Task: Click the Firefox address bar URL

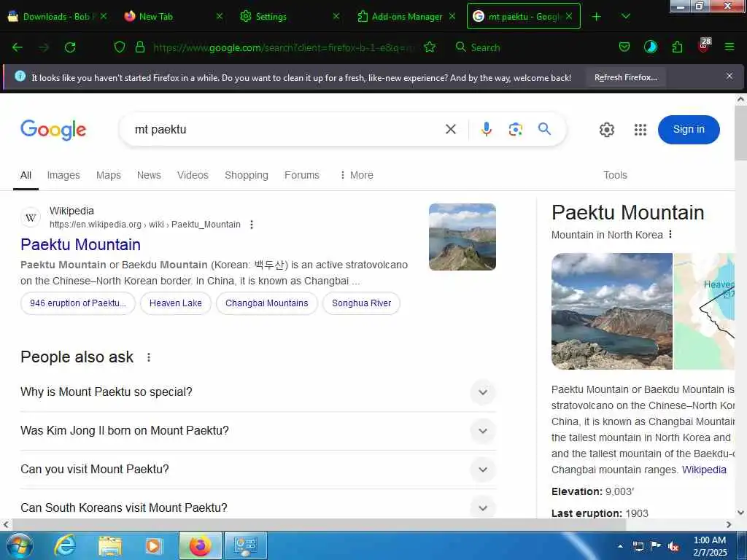Action: 284,47
